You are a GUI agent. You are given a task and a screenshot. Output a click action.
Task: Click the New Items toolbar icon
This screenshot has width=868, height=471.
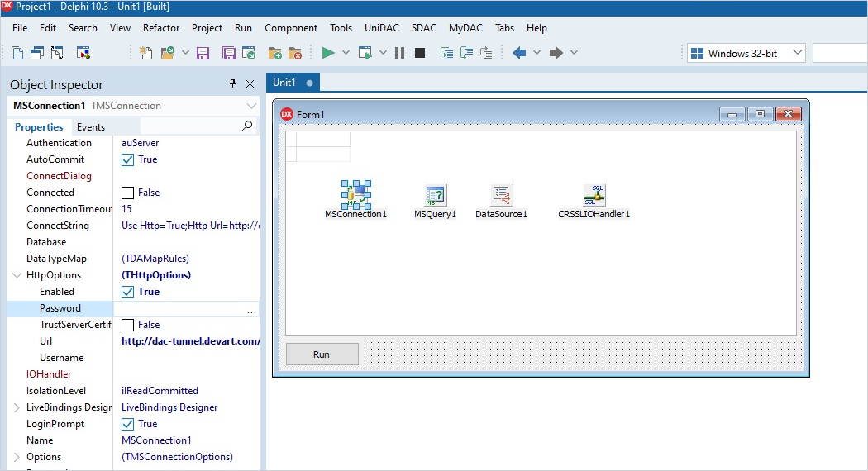click(145, 53)
